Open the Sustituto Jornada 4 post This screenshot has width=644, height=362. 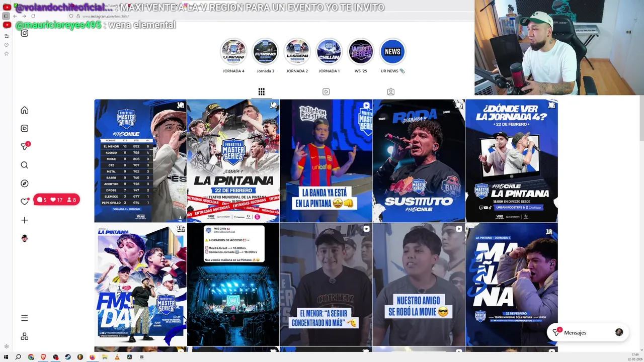(419, 161)
